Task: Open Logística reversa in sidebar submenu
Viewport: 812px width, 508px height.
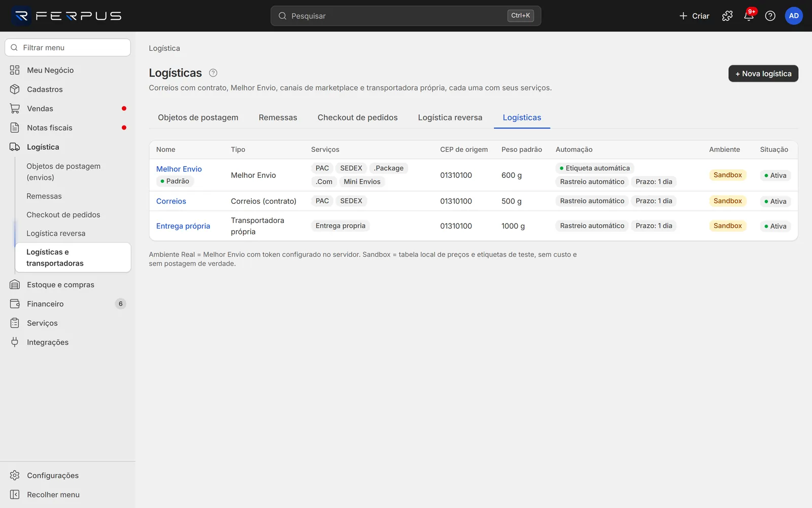Action: click(x=73, y=234)
